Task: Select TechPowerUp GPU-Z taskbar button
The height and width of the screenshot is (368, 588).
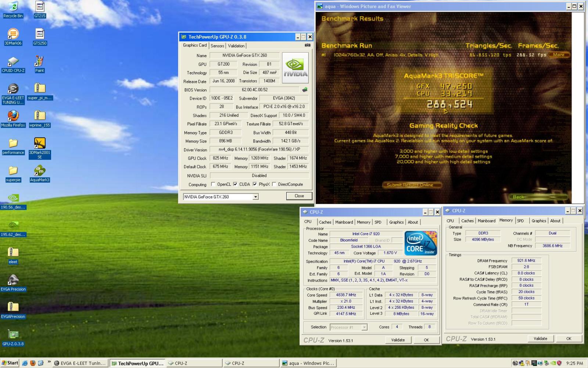Action: pos(138,363)
